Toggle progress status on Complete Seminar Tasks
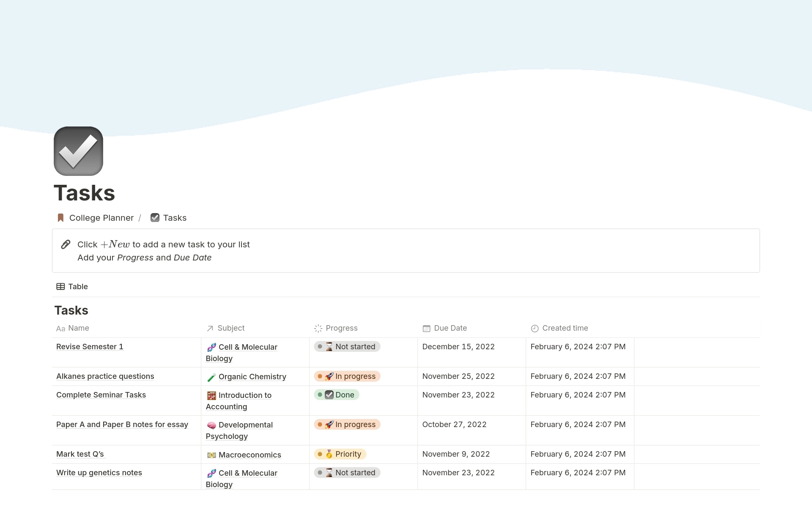Viewport: 812px width, 507px height. (337, 395)
